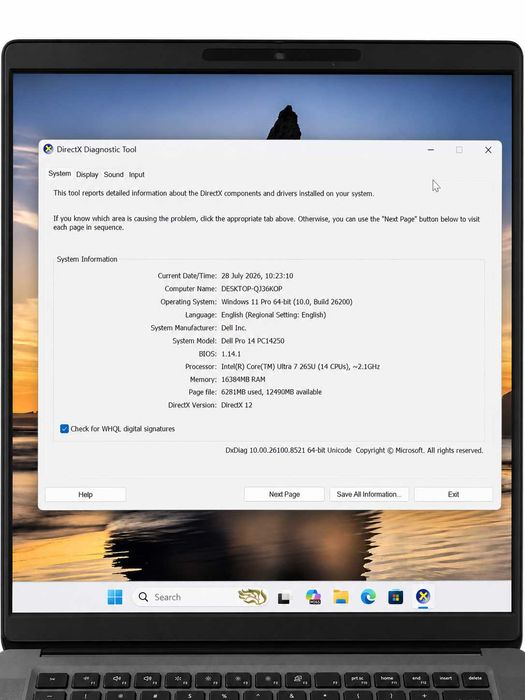
Task: Click the DirectX Diagnostic Tool title text
Action: tap(96, 150)
